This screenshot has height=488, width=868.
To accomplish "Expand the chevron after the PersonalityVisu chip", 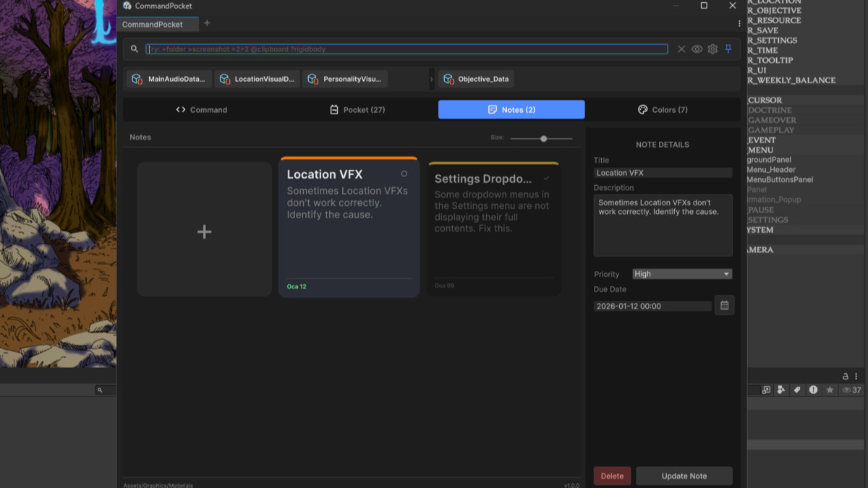I will [432, 79].
